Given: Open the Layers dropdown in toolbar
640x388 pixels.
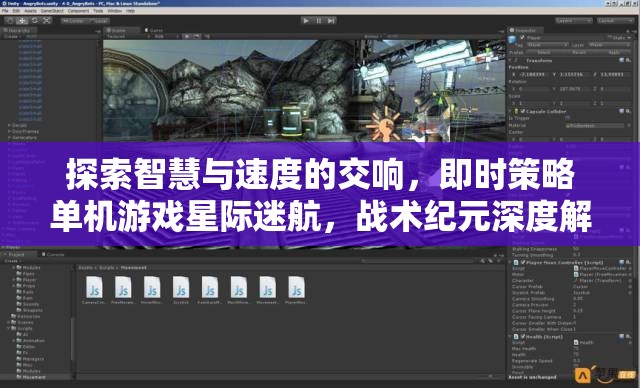Looking at the screenshot, I should (x=573, y=20).
